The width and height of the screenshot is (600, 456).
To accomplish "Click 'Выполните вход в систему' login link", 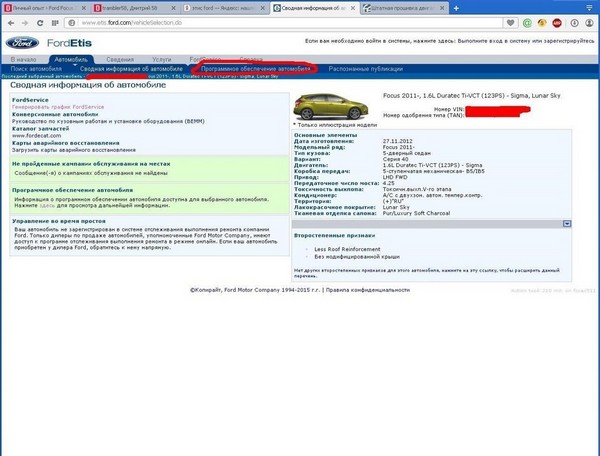I will click(494, 41).
